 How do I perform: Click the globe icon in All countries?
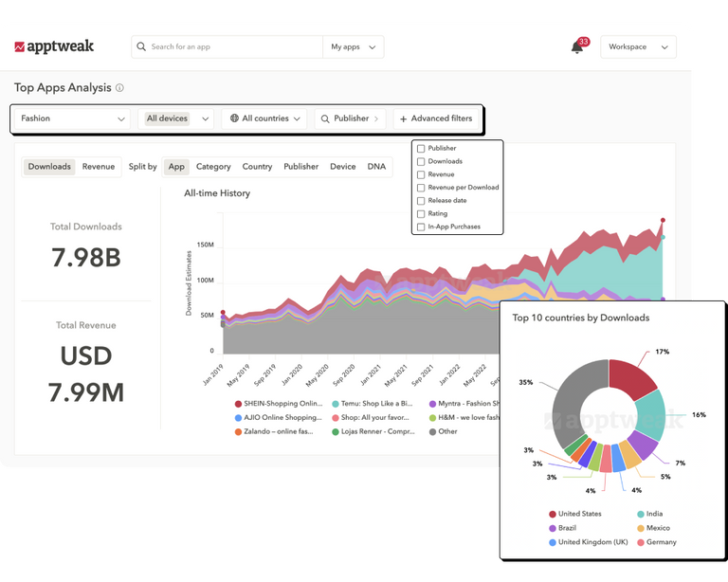(234, 118)
